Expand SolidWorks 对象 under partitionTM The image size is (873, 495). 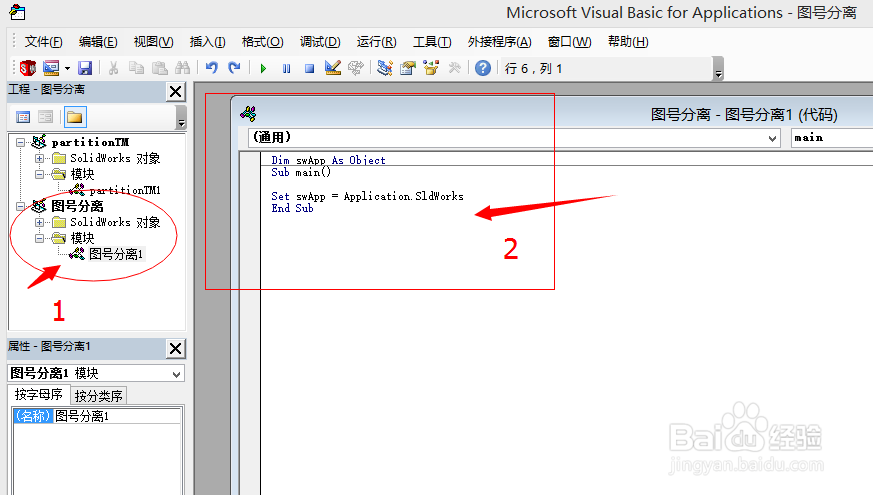40,159
